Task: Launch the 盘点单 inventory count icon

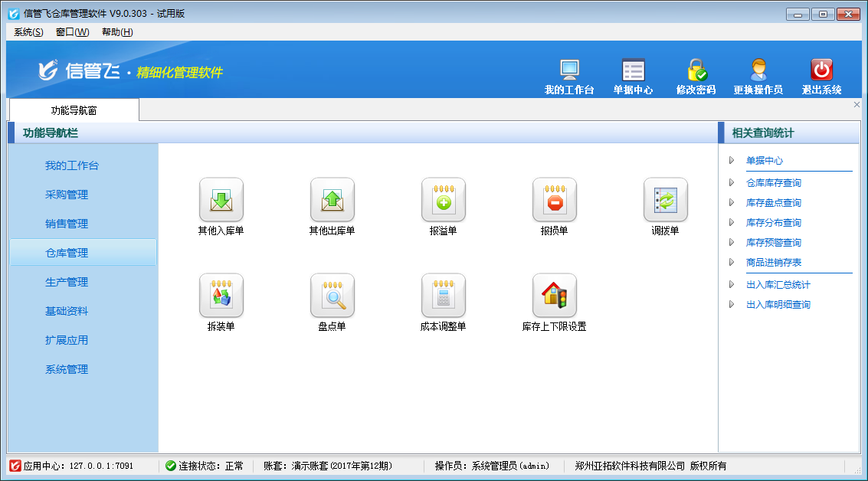Action: tap(332, 296)
